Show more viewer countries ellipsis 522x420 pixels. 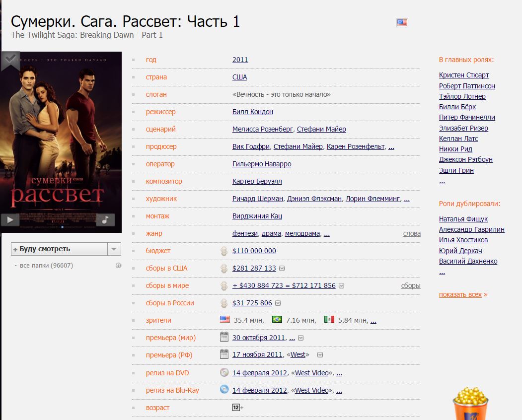pyautogui.click(x=373, y=321)
